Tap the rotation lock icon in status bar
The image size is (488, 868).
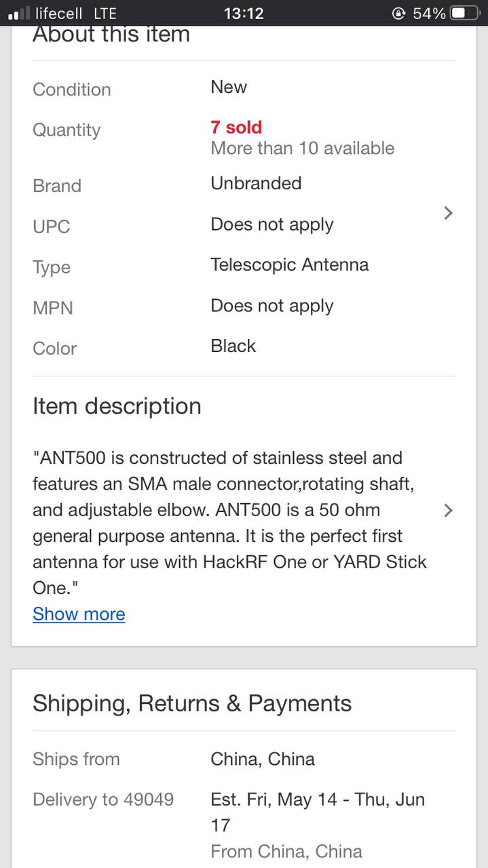tap(400, 13)
